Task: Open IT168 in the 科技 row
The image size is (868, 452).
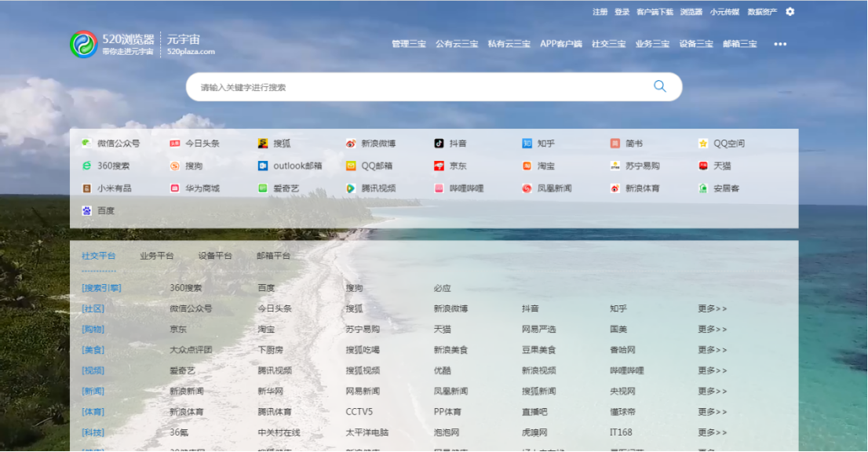Action: coord(621,432)
